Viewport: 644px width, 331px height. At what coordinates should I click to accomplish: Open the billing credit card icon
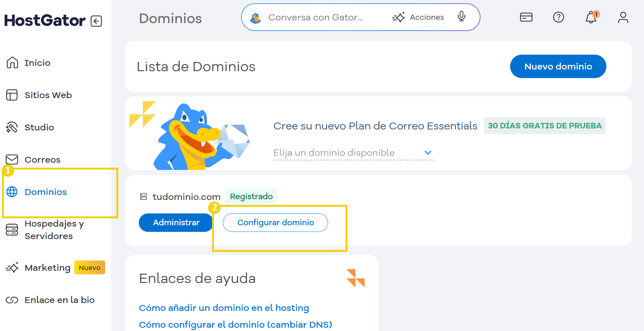(x=526, y=17)
